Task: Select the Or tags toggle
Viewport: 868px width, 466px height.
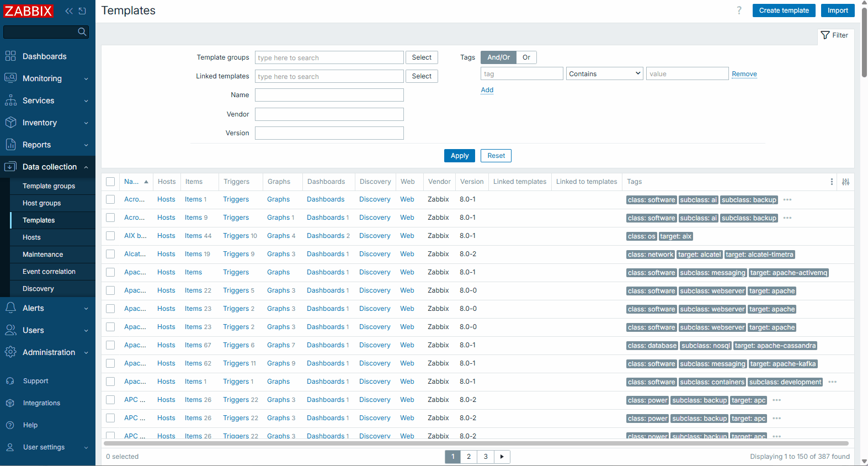Action: click(526, 57)
